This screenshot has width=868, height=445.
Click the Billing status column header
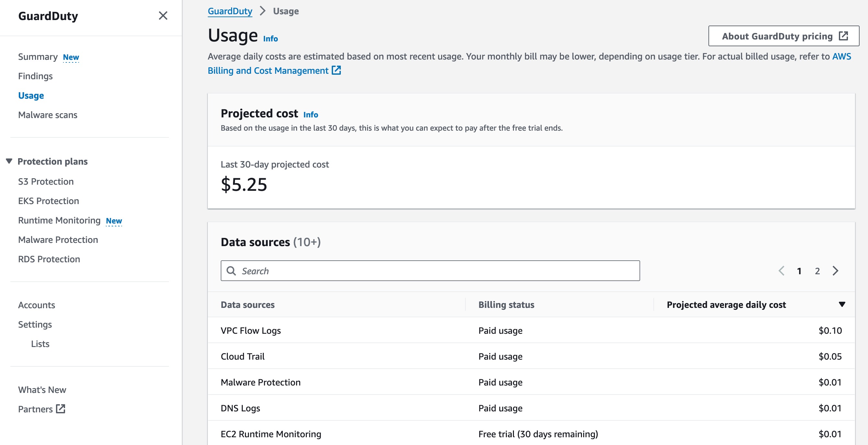tap(506, 305)
